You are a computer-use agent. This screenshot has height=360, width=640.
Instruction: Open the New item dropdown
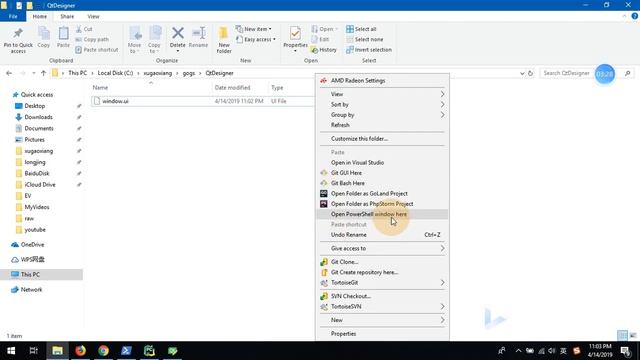(253, 29)
